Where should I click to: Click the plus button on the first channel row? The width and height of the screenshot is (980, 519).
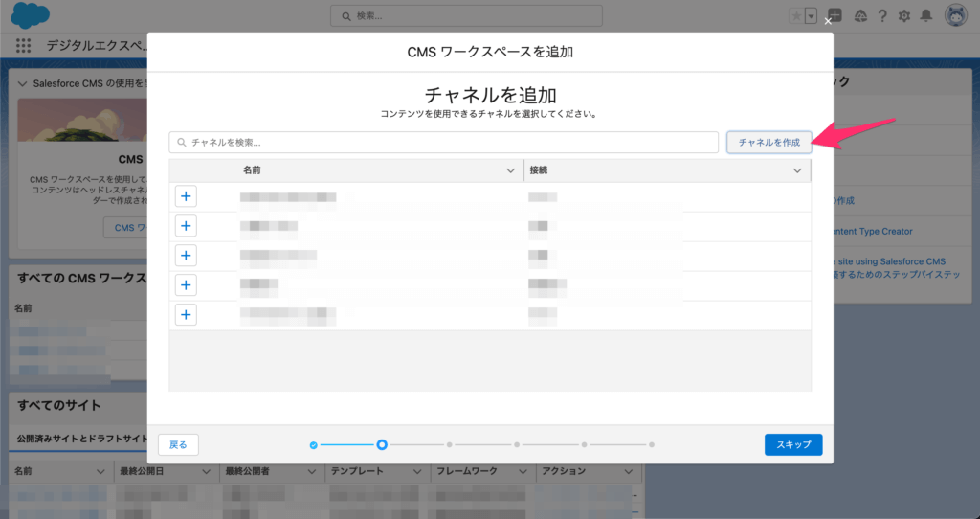coord(186,196)
